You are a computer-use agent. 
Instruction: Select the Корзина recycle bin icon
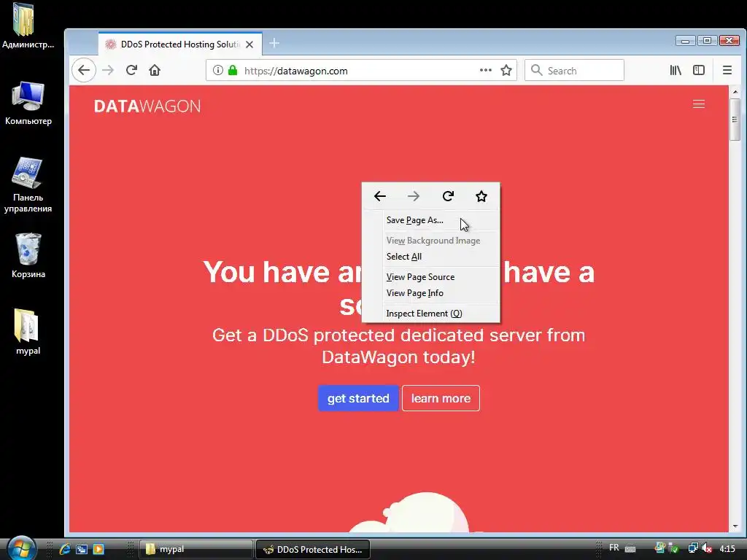coord(28,256)
